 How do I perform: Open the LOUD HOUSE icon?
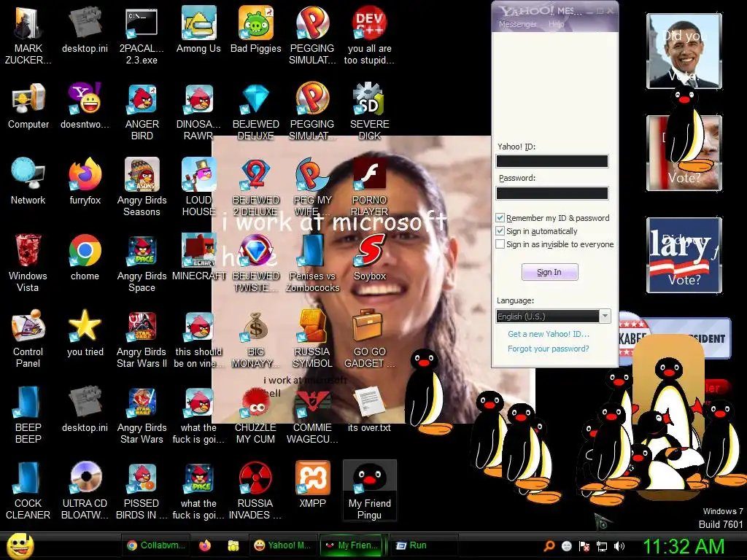(198, 187)
